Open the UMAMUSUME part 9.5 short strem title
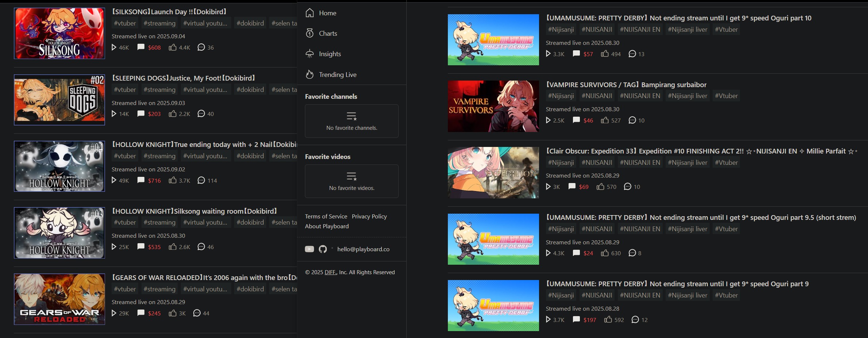 701,218
